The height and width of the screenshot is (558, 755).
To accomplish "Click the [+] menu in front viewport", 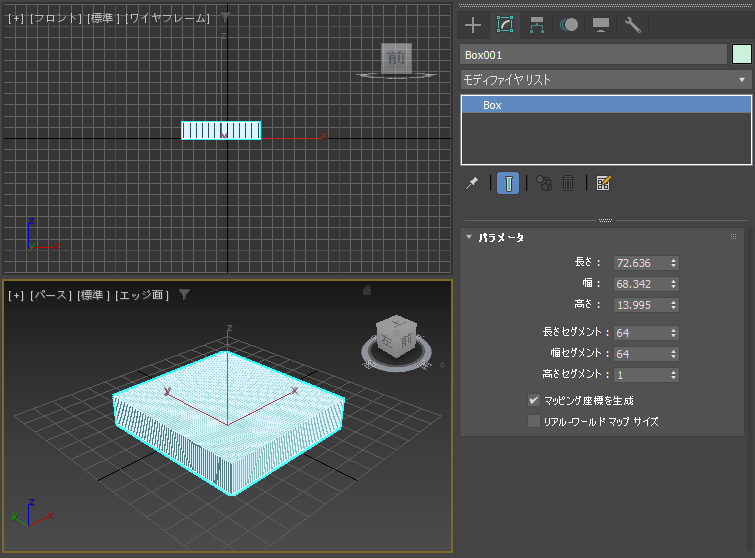I will (x=16, y=18).
